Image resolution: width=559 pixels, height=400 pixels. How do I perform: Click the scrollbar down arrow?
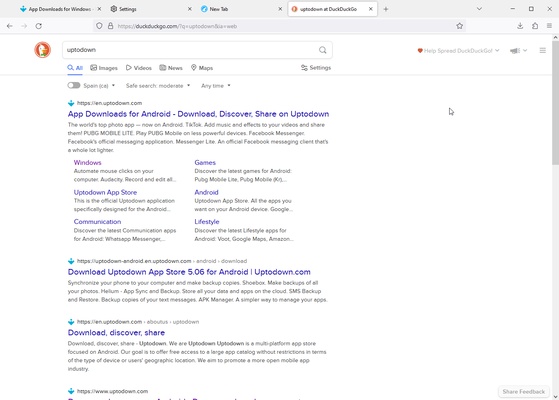555,396
